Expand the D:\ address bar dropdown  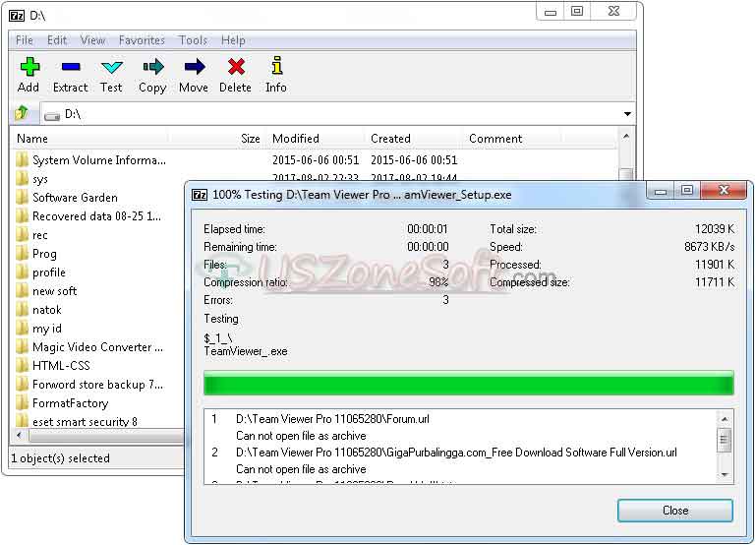coord(627,114)
